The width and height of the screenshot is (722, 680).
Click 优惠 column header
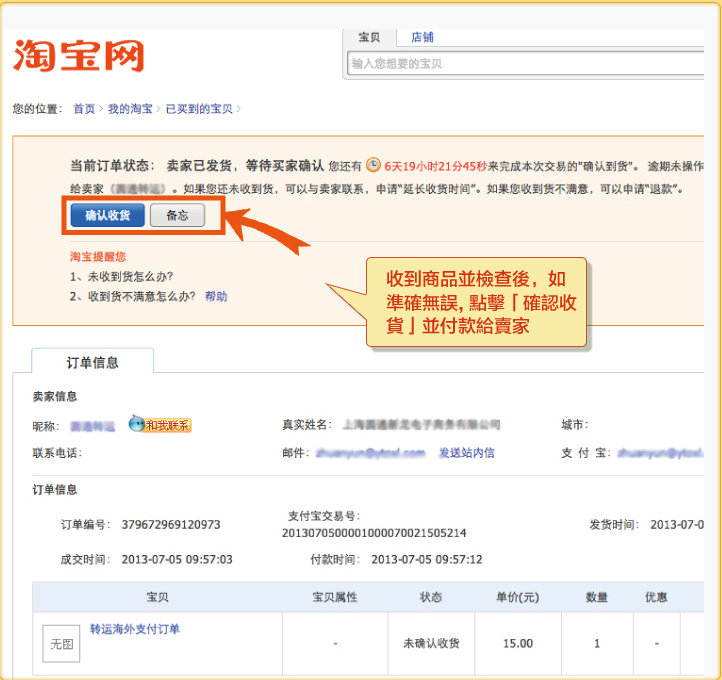[656, 597]
